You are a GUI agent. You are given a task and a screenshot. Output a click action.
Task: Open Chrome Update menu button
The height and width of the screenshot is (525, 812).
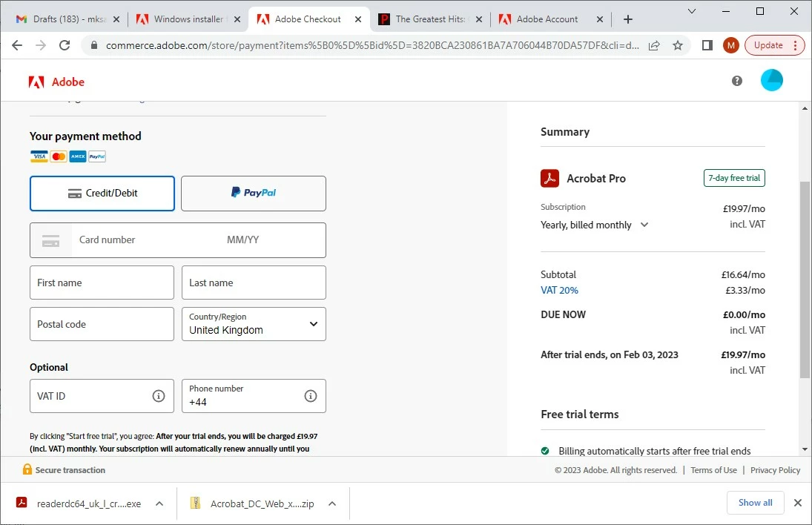click(774, 45)
